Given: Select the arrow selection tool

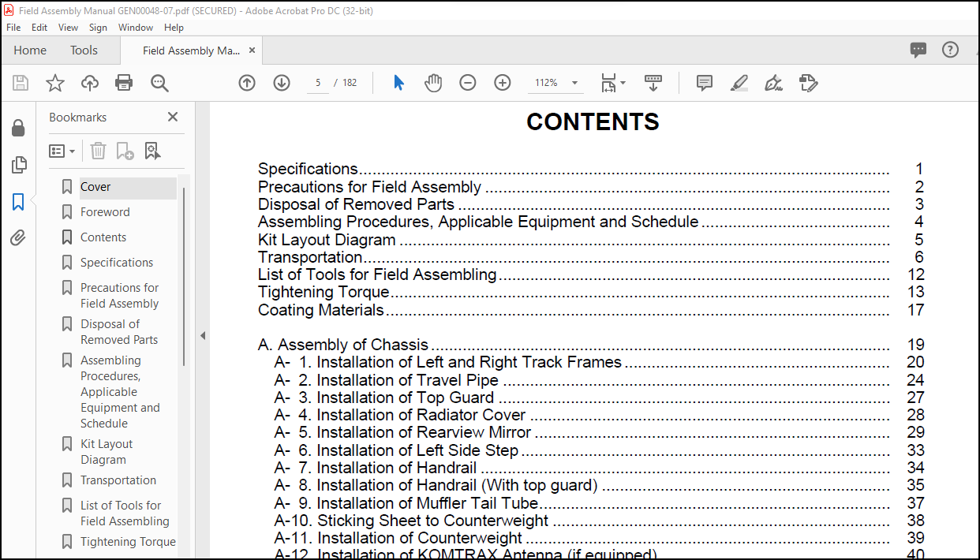Looking at the screenshot, I should click(398, 83).
